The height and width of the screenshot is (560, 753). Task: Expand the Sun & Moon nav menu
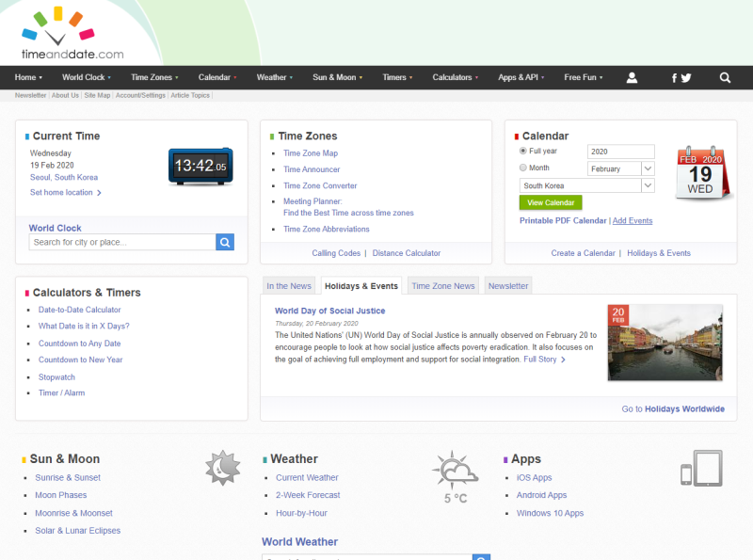(x=338, y=77)
